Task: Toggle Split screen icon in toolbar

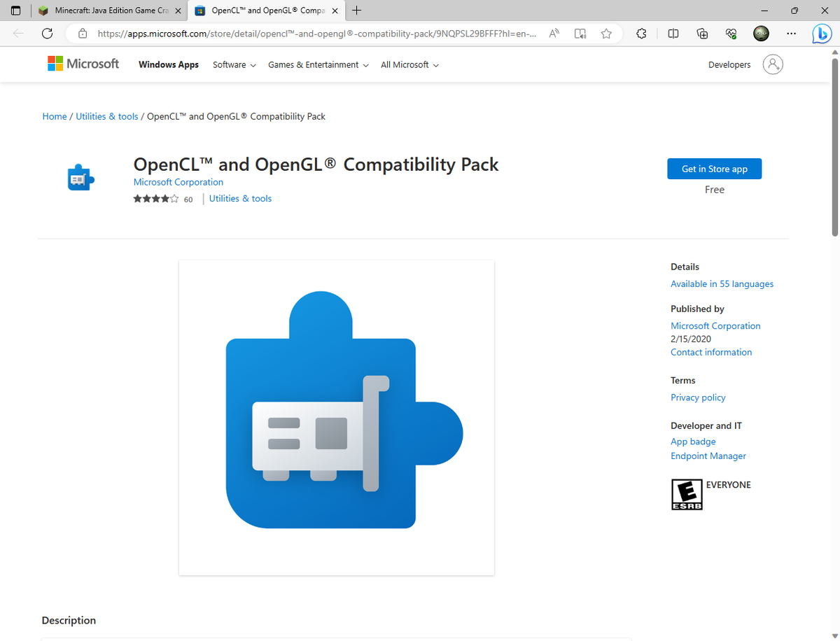Action: 673,33
